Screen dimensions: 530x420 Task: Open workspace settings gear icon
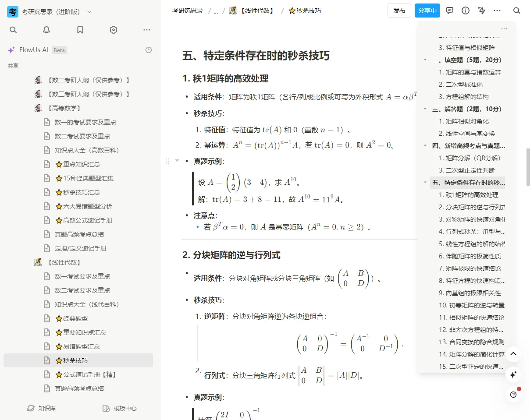click(114, 30)
